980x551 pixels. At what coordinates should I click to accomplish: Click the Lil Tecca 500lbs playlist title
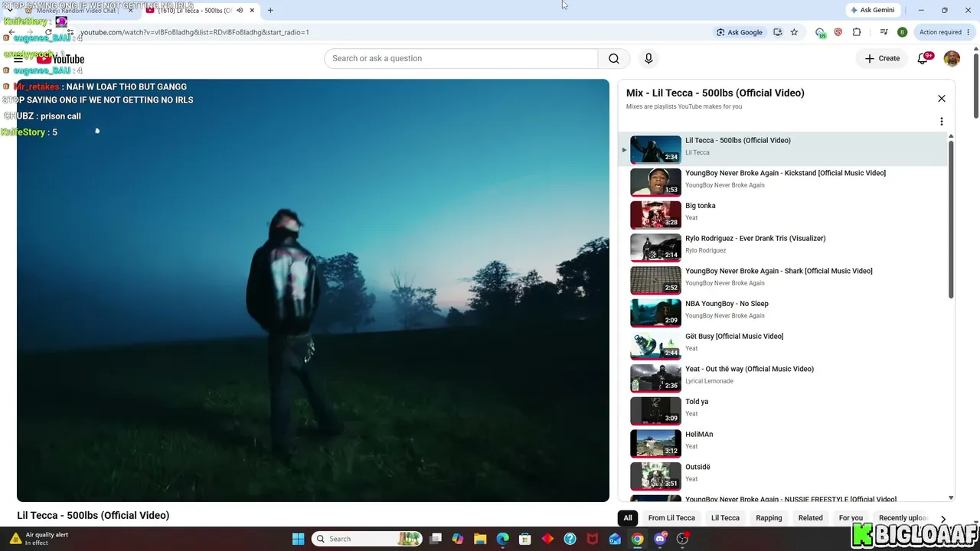pos(738,141)
